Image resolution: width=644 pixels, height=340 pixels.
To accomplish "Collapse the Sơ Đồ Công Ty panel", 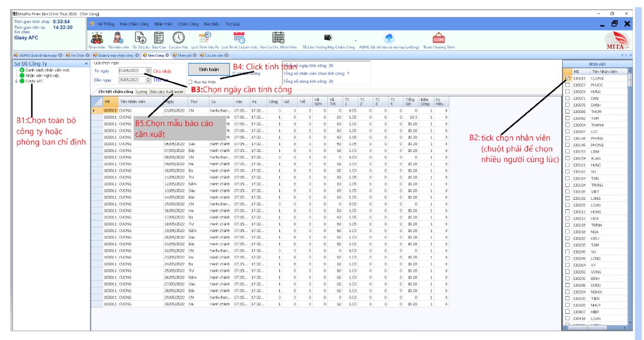I will pyautogui.click(x=86, y=64).
